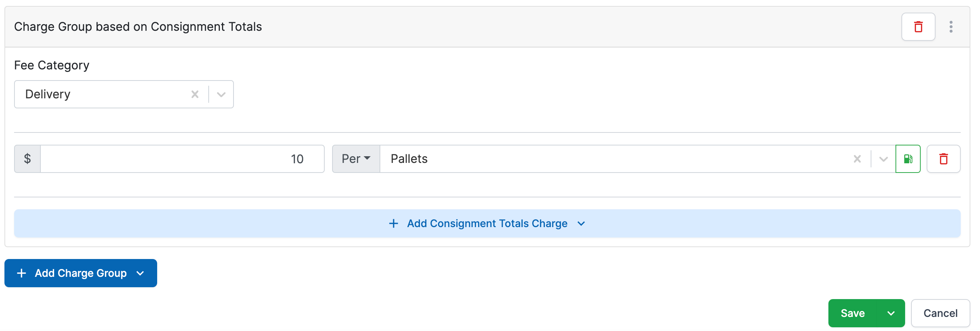Clear the Pallets unit selection

click(857, 159)
